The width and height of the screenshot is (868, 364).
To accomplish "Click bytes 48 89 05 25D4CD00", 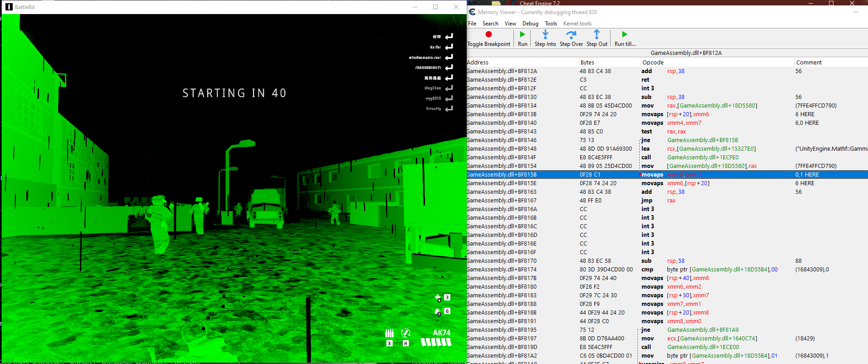I will point(606,166).
